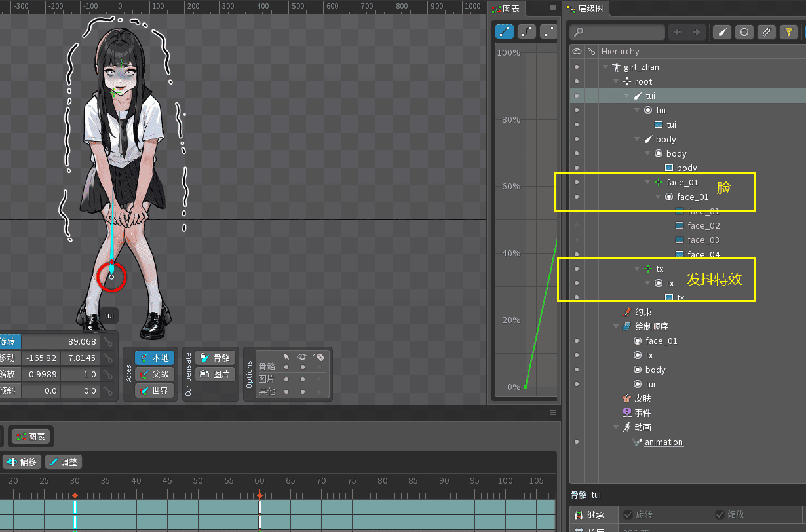Toggle the 缩放 inherit checkbox

720,515
